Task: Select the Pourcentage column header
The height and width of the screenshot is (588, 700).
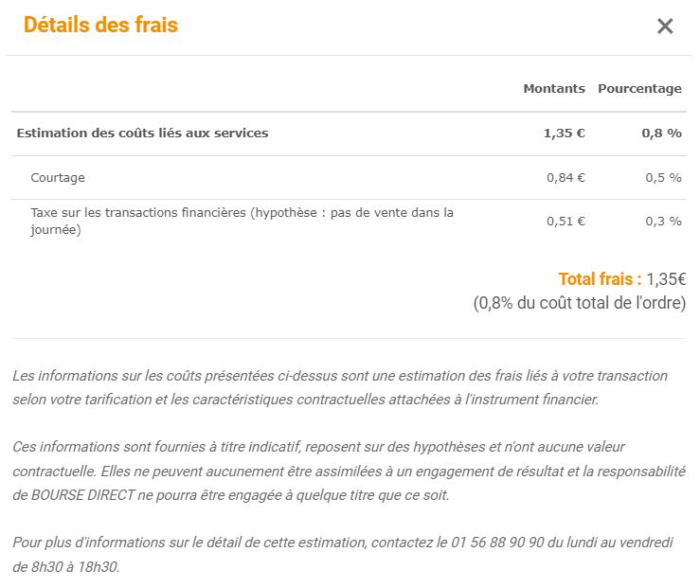Action: click(639, 89)
